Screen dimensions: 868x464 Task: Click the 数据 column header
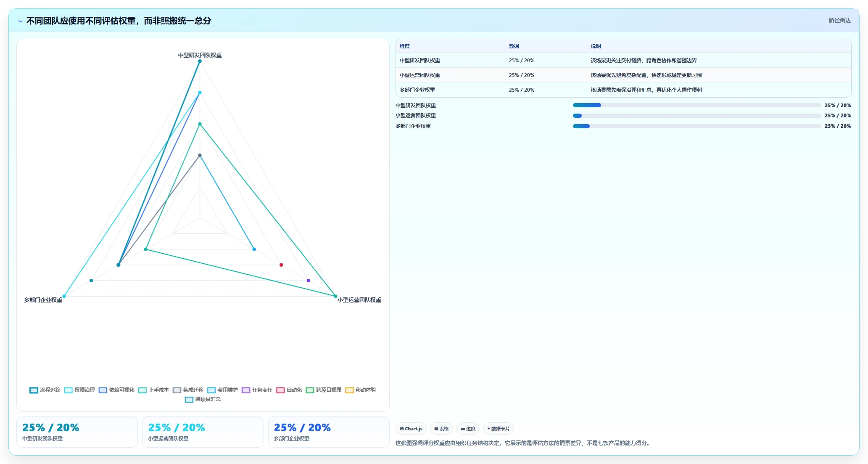(x=514, y=46)
